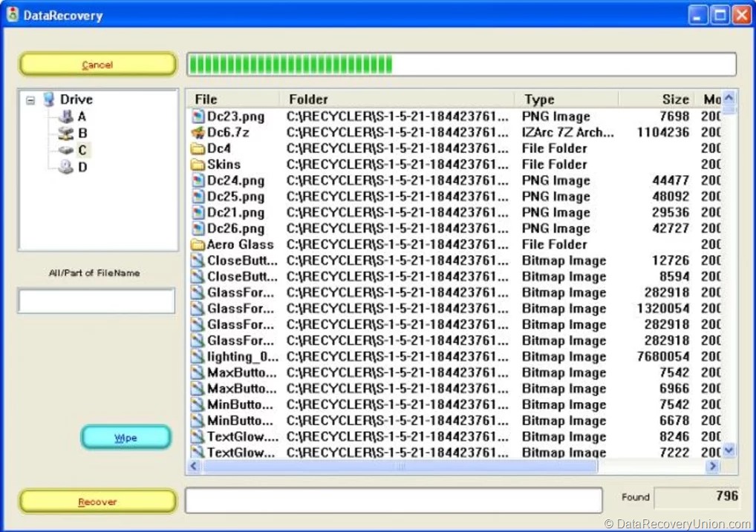Click the Recover button
This screenshot has height=532, width=756.
98,502
